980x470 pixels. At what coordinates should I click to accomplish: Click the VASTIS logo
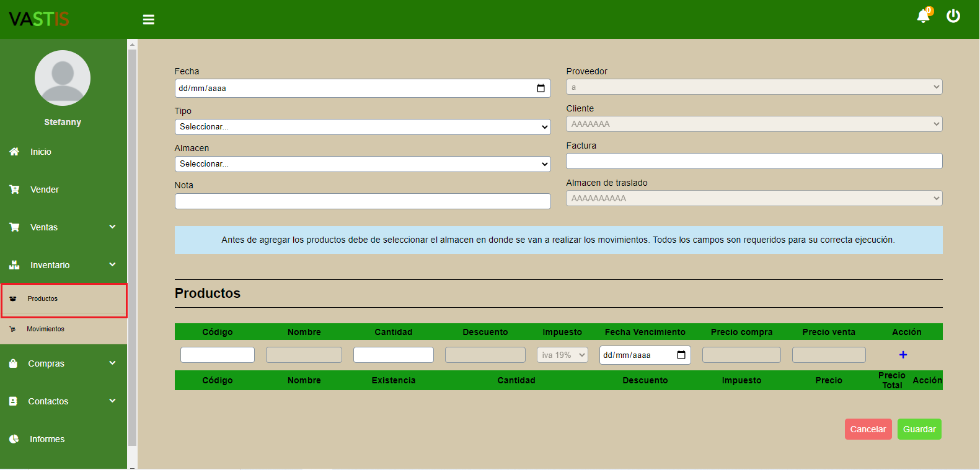[39, 19]
